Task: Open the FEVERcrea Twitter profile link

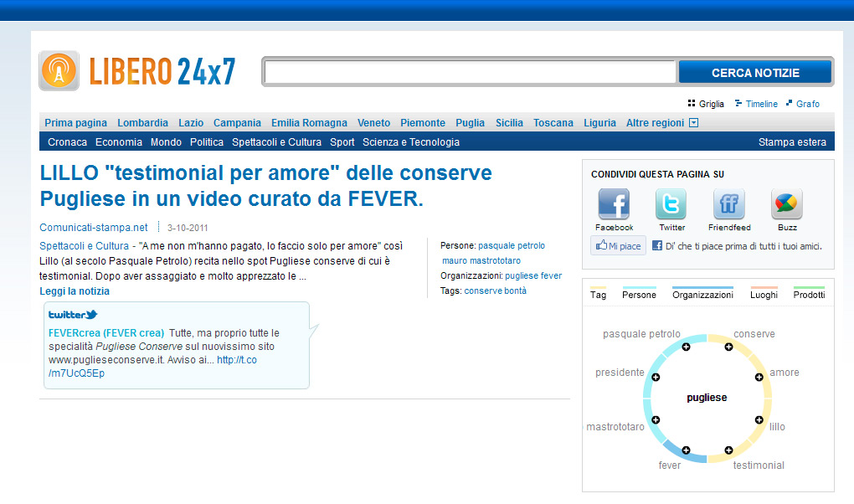Action: (x=106, y=332)
